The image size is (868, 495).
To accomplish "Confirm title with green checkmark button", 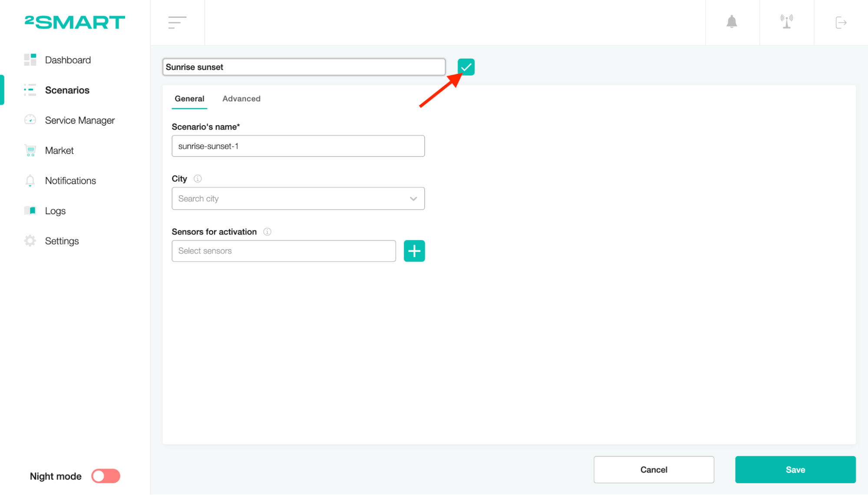I will 466,67.
